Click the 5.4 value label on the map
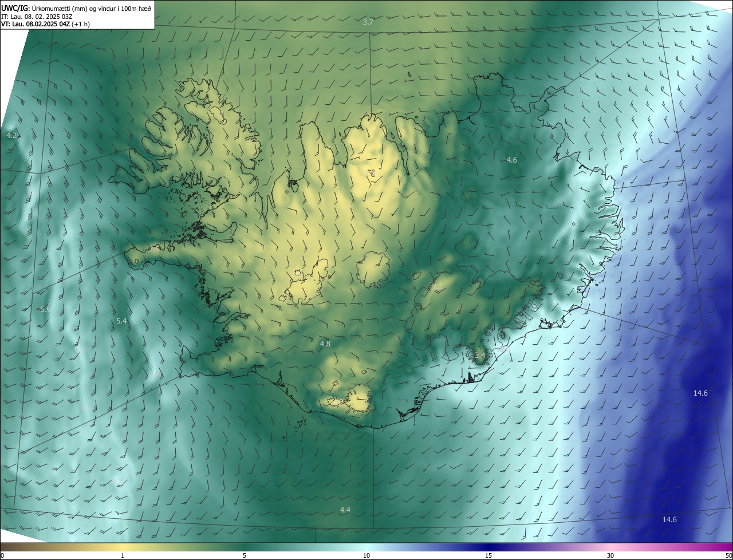 [x=121, y=321]
